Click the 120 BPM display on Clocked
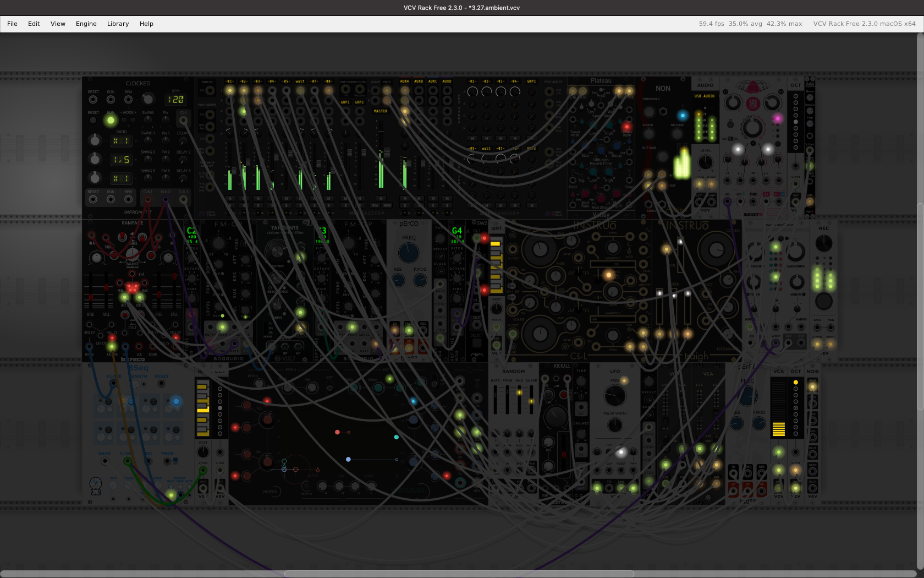 tap(175, 100)
